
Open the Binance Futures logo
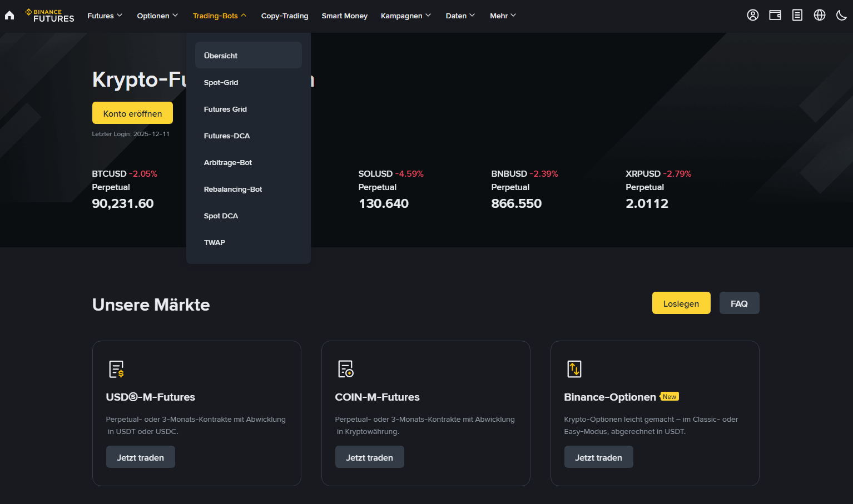coord(49,16)
